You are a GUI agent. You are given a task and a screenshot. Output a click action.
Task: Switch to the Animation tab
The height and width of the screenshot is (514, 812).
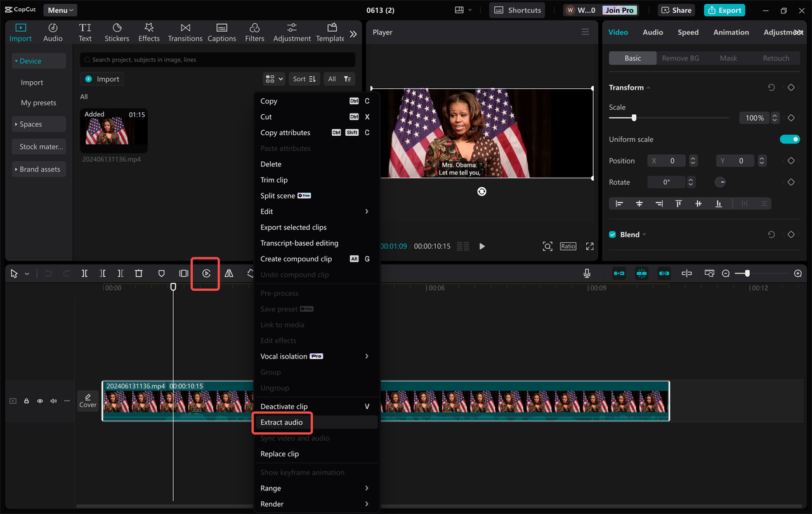[x=731, y=32]
